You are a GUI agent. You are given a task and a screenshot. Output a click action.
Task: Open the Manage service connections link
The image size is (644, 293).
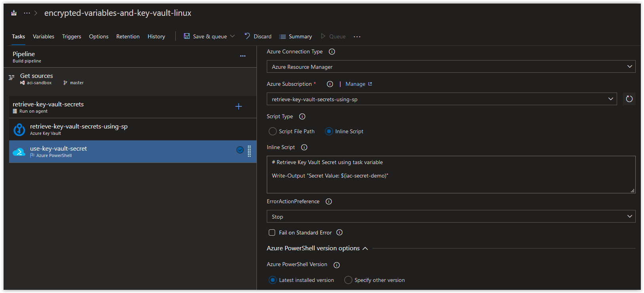[x=359, y=84]
